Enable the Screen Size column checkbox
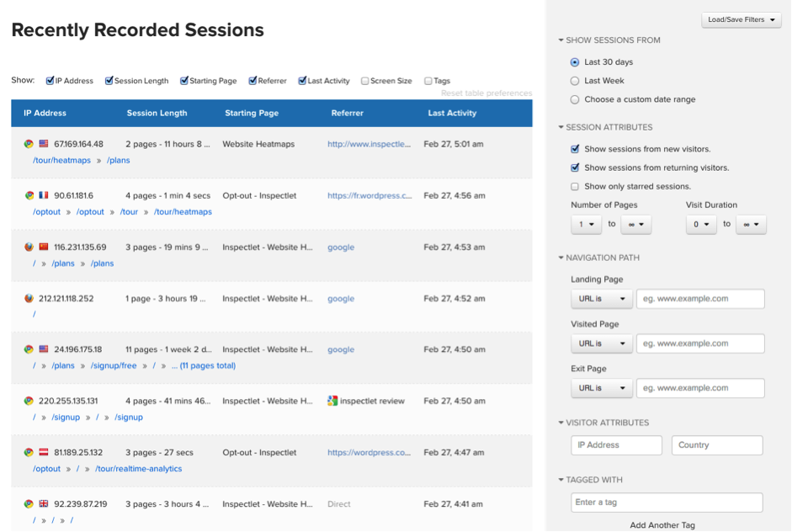This screenshot has height=532, width=792. point(364,82)
